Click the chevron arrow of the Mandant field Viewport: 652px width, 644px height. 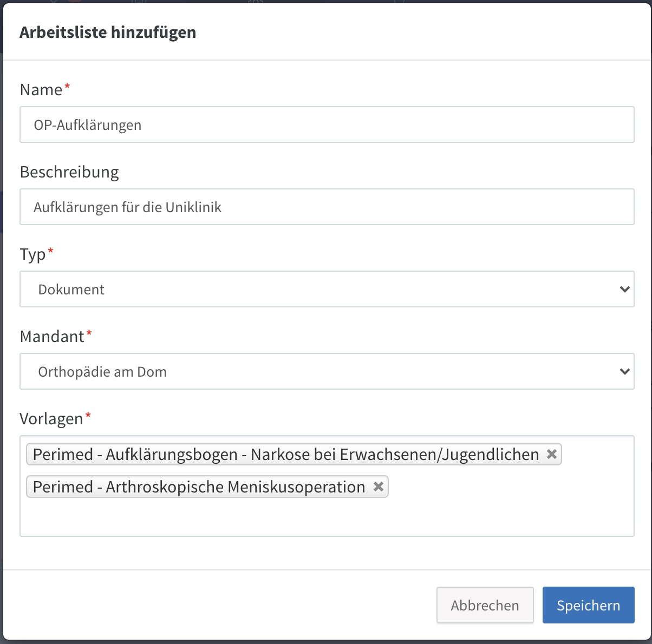click(x=624, y=371)
